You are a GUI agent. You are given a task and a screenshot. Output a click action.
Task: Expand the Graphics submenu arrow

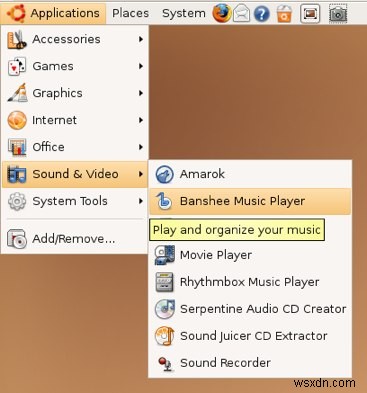(141, 93)
